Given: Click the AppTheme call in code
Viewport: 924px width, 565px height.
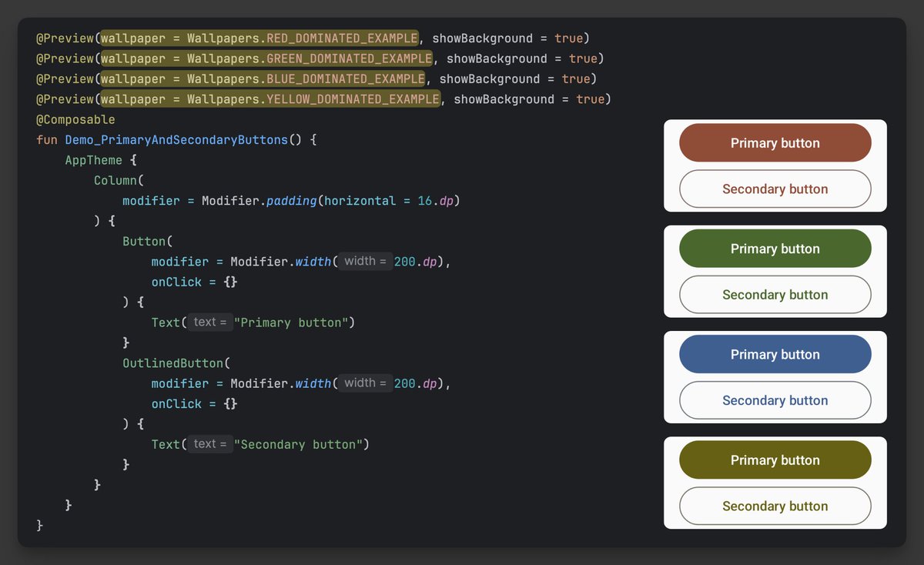Looking at the screenshot, I should coord(93,160).
